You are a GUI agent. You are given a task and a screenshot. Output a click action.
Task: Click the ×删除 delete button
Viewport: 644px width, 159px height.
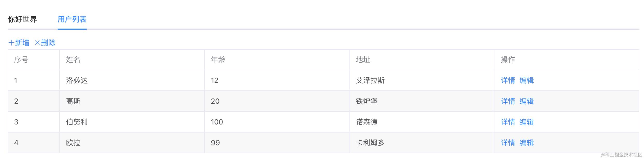[45, 43]
